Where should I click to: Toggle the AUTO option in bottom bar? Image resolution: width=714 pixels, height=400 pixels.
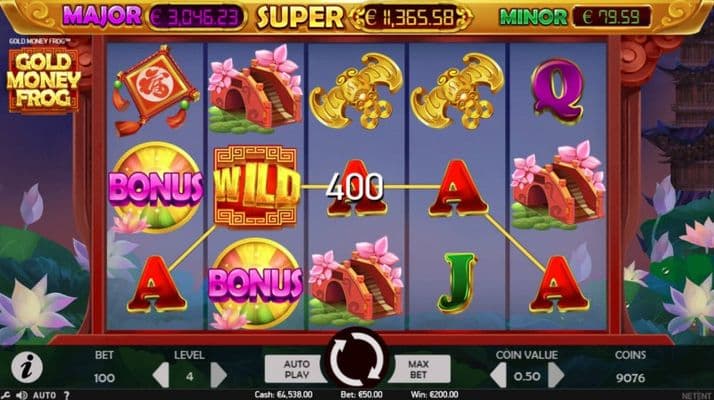tap(44, 395)
